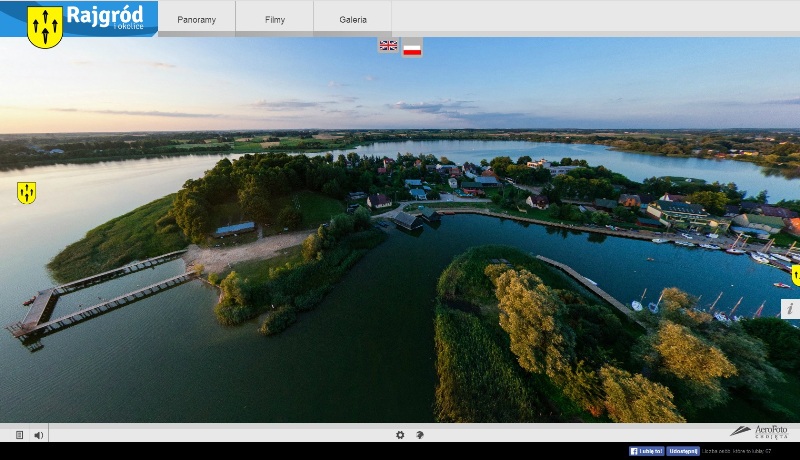Open the info panel with 'i' icon

[790, 309]
